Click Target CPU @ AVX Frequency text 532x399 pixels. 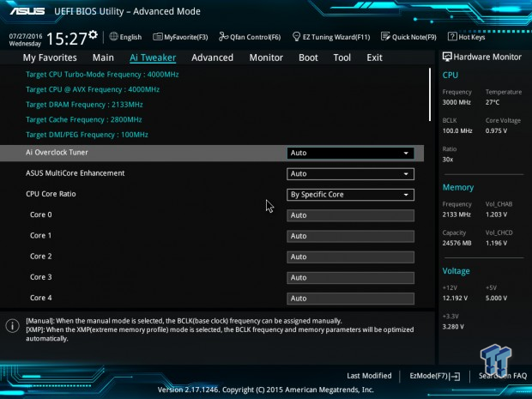pos(93,89)
